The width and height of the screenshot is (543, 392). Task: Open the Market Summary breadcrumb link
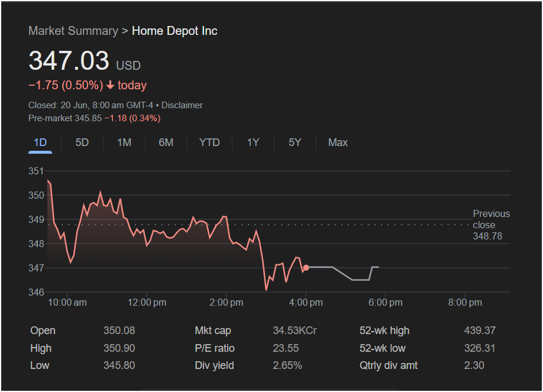[73, 31]
